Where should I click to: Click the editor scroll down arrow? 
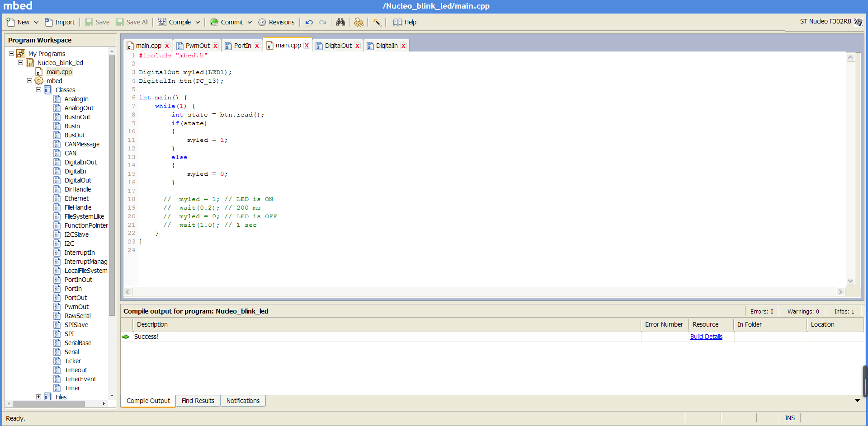pos(850,281)
